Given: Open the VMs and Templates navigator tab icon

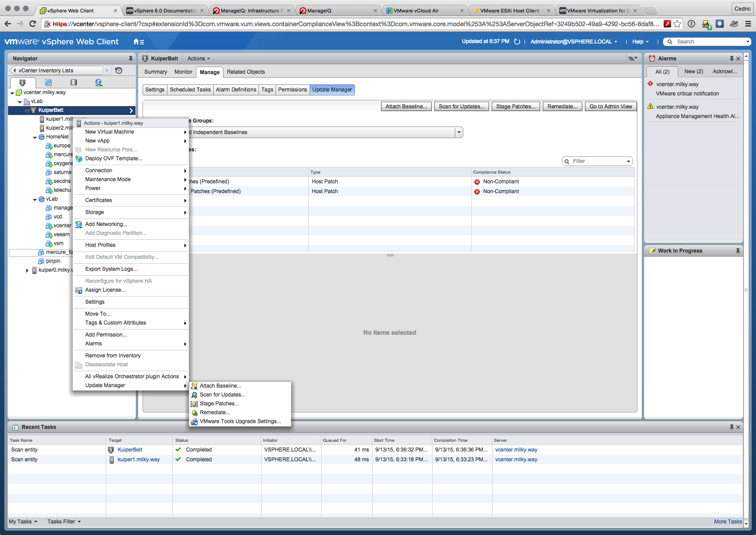Looking at the screenshot, I should 48,83.
